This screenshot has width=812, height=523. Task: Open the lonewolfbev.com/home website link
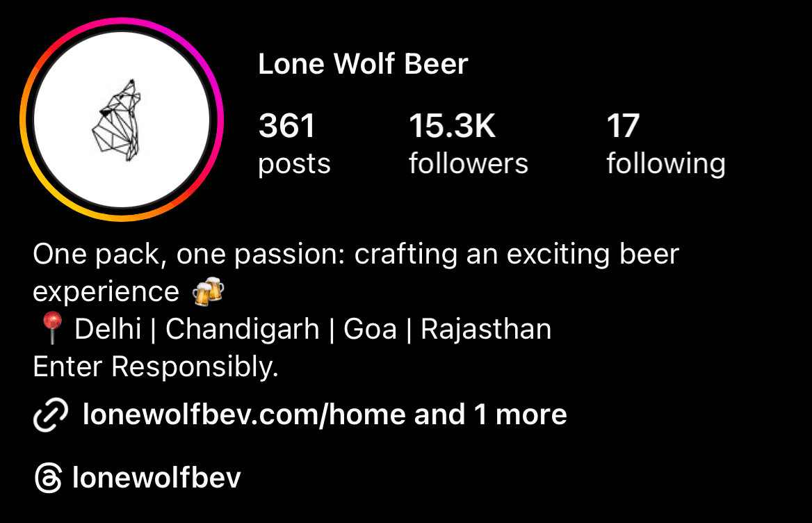pos(244,415)
